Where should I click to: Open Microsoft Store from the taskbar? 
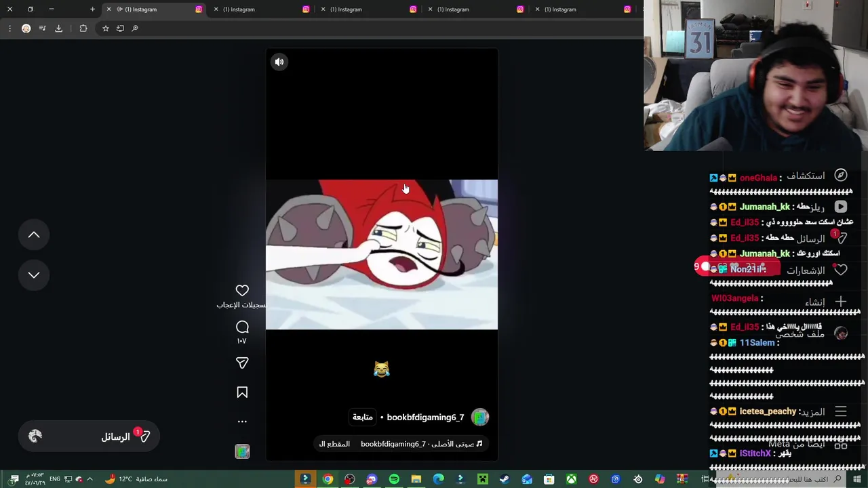[x=549, y=479]
